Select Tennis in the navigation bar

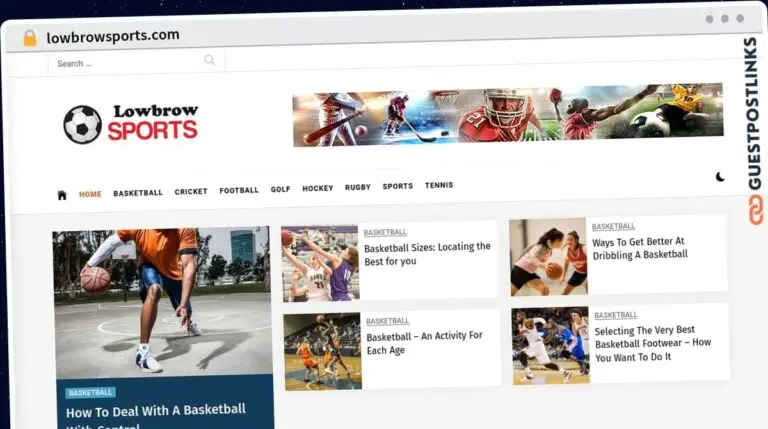439,185
